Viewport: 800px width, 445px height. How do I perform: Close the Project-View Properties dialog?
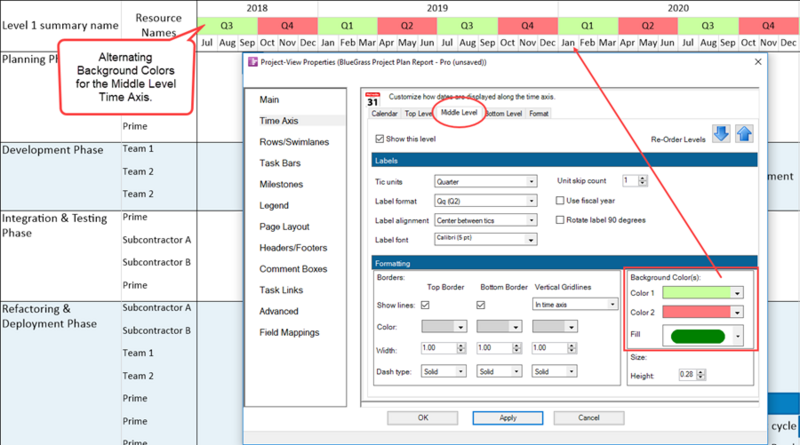758,62
